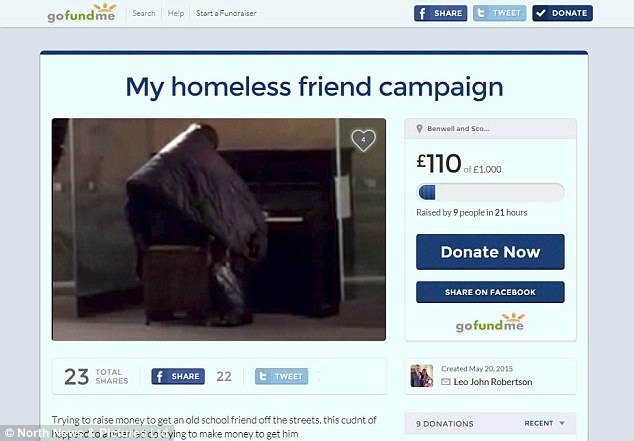Screen dimensions: 634x441
Task: Click Leo John Robertson organizer name
Action: (493, 382)
